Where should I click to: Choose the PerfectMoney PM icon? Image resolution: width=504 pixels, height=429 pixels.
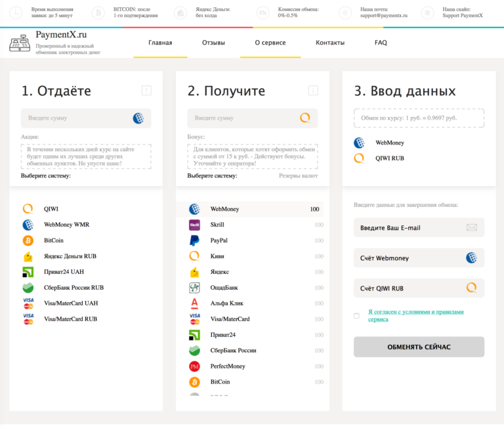click(x=194, y=366)
